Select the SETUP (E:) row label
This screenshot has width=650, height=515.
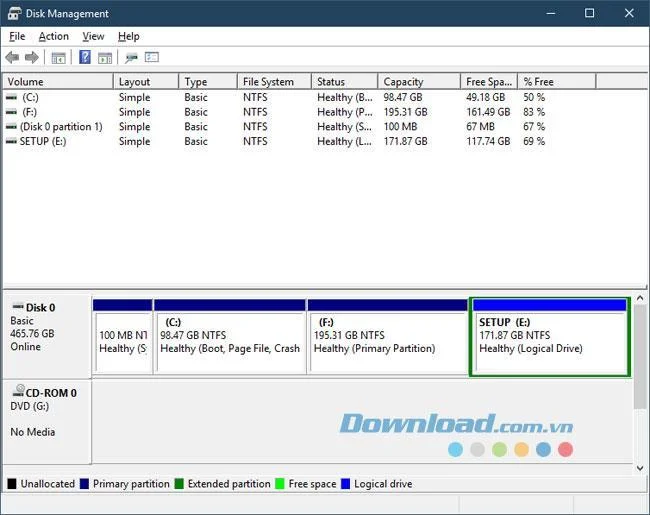(43, 141)
